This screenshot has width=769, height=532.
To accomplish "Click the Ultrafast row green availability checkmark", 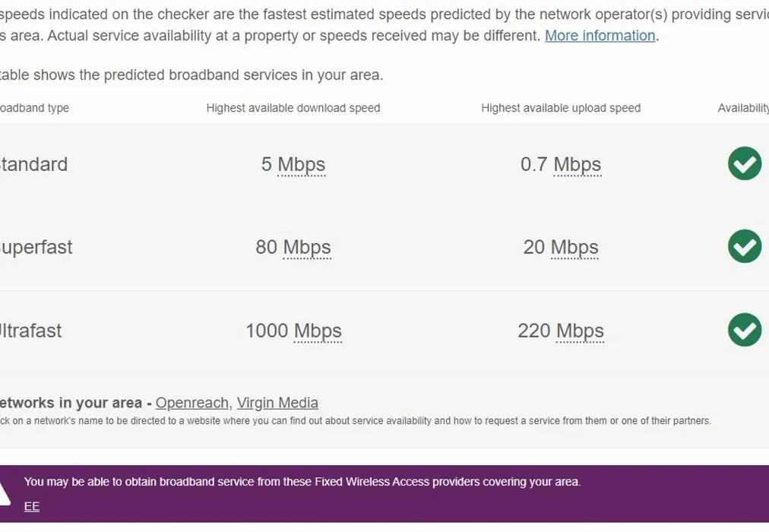I will tap(744, 330).
